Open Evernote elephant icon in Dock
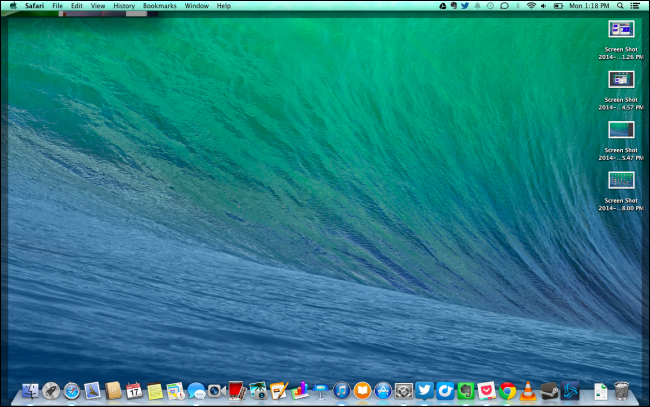This screenshot has width=650, height=407. [466, 391]
